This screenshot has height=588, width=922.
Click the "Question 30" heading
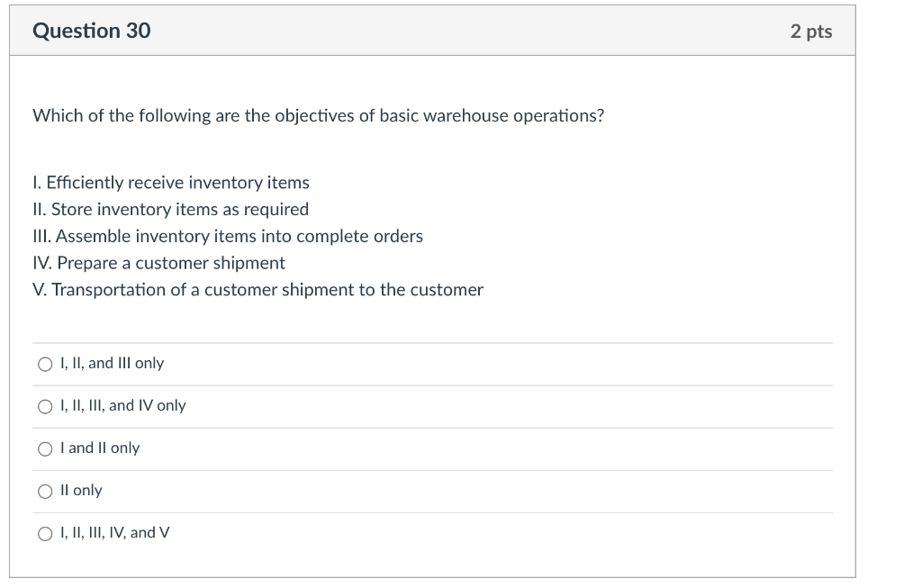click(92, 32)
